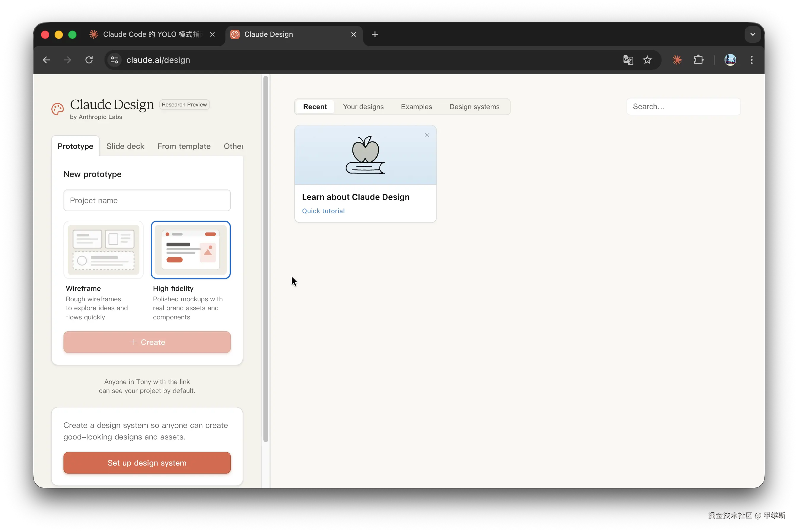Open a new browser tab

tap(375, 34)
